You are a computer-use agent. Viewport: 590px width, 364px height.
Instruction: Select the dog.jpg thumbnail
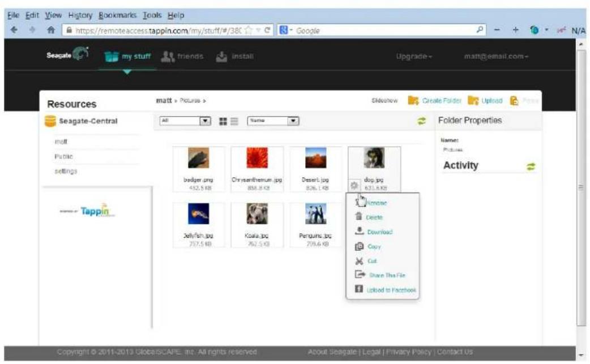coord(374,158)
